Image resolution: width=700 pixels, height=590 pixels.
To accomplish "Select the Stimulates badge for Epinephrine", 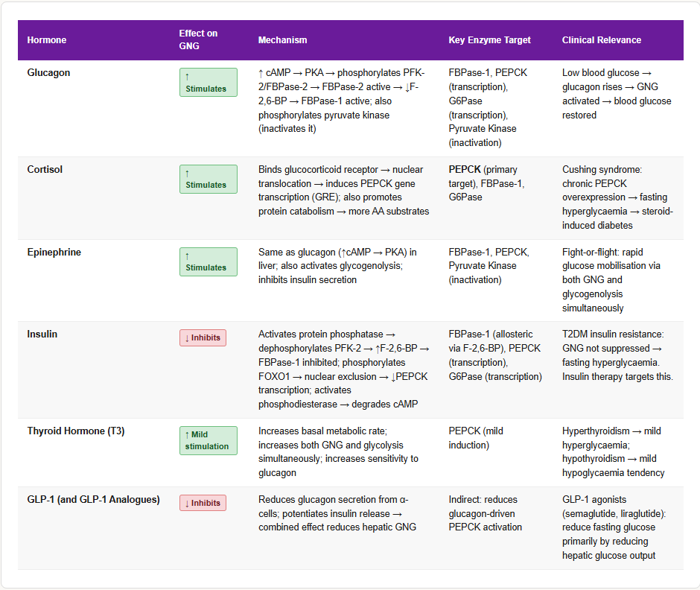I will (208, 261).
